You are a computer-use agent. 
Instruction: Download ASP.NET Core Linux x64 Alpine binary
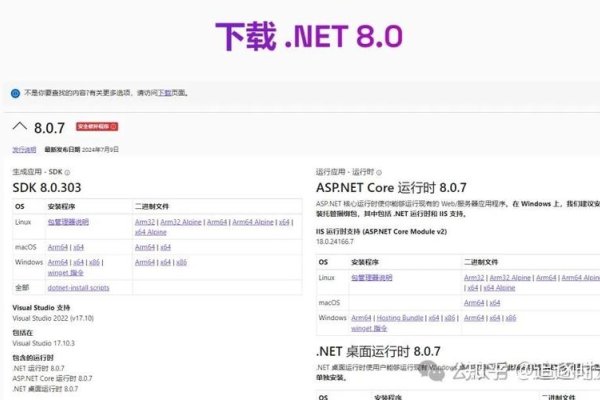[499, 288]
